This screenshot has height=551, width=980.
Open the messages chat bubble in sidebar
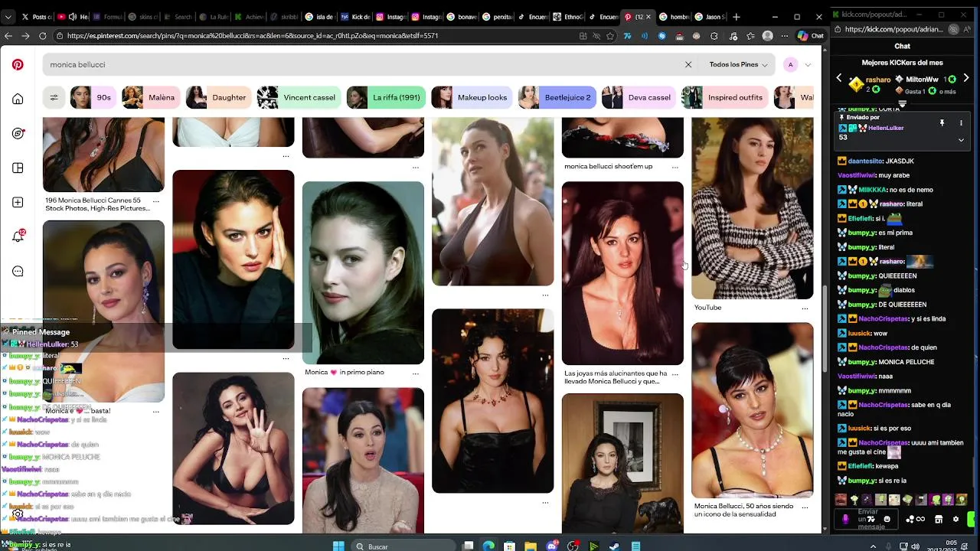click(18, 271)
